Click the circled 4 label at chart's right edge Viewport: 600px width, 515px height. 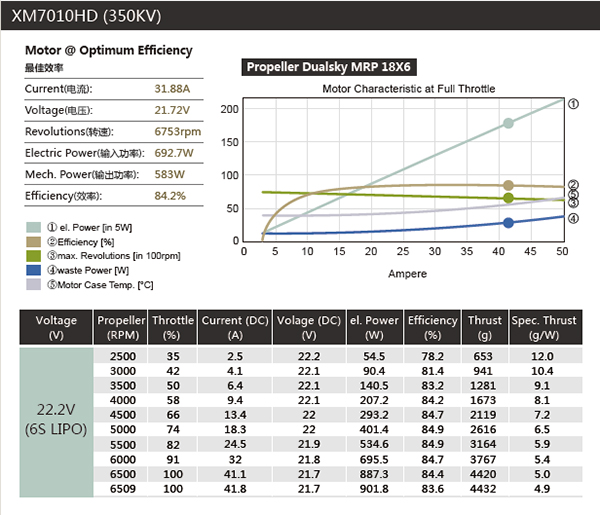(573, 218)
